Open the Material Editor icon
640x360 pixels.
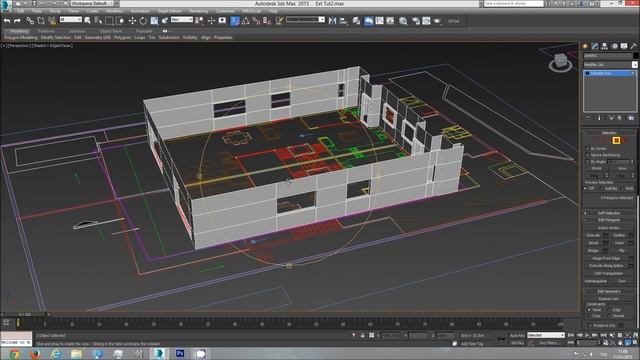pyautogui.click(x=403, y=20)
